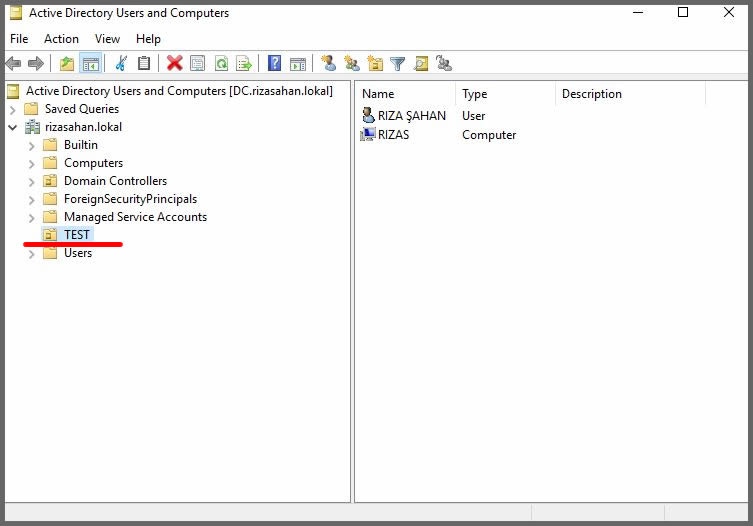Select the TEST organizational unit

pyautogui.click(x=77, y=235)
